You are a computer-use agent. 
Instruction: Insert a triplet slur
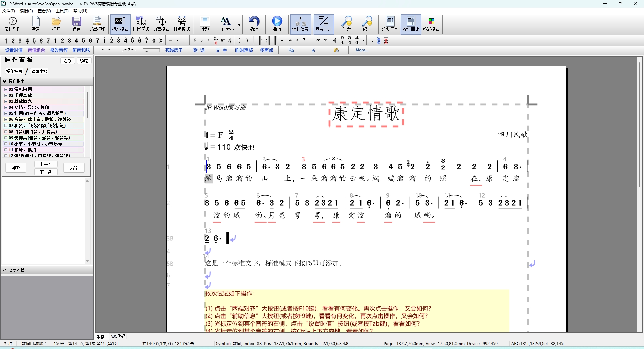click(x=129, y=50)
